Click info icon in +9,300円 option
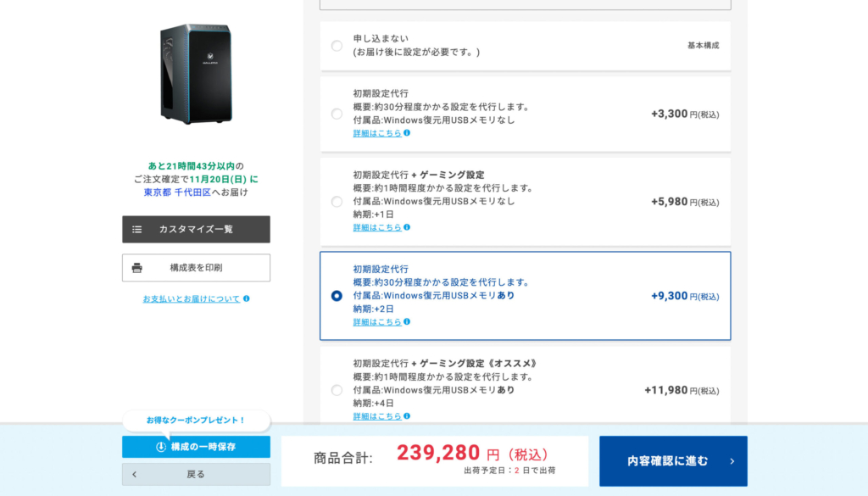The width and height of the screenshot is (868, 496). click(407, 322)
